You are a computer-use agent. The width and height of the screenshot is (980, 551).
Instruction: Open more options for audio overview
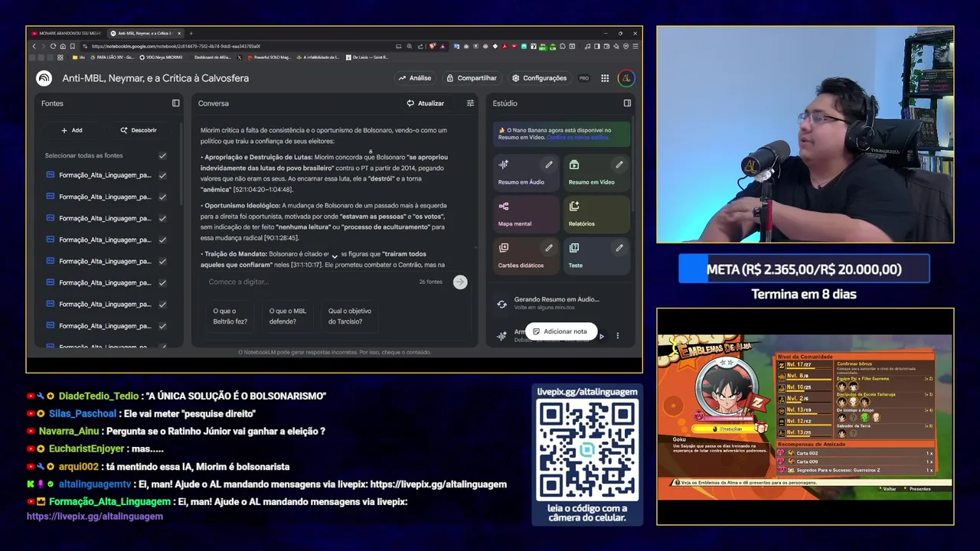coord(617,336)
